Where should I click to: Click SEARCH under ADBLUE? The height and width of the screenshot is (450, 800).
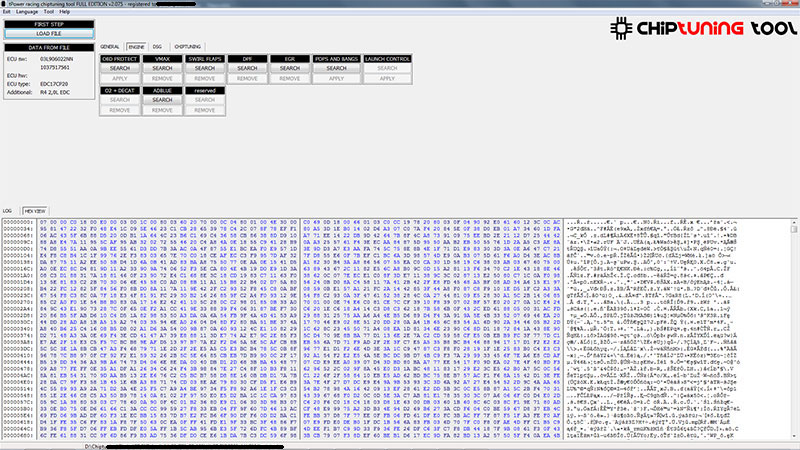(x=162, y=100)
